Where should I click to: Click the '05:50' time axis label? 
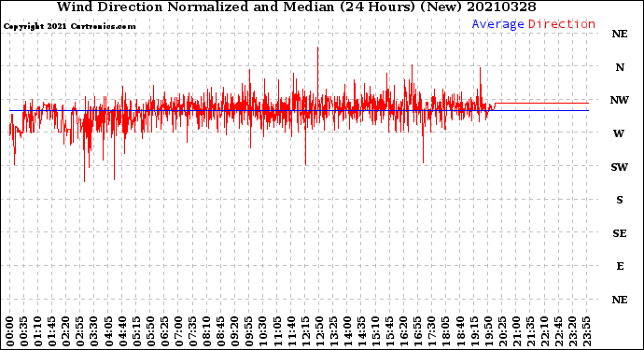(150, 331)
